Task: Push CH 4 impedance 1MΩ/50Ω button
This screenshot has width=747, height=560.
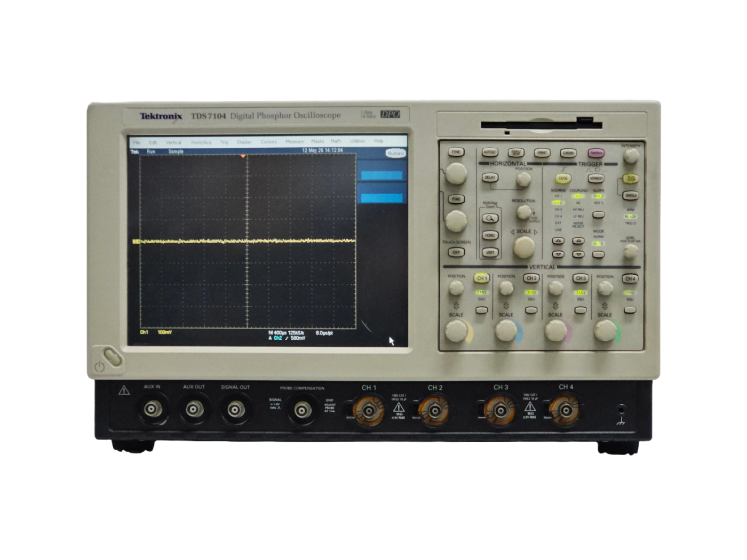Action: pos(630,310)
